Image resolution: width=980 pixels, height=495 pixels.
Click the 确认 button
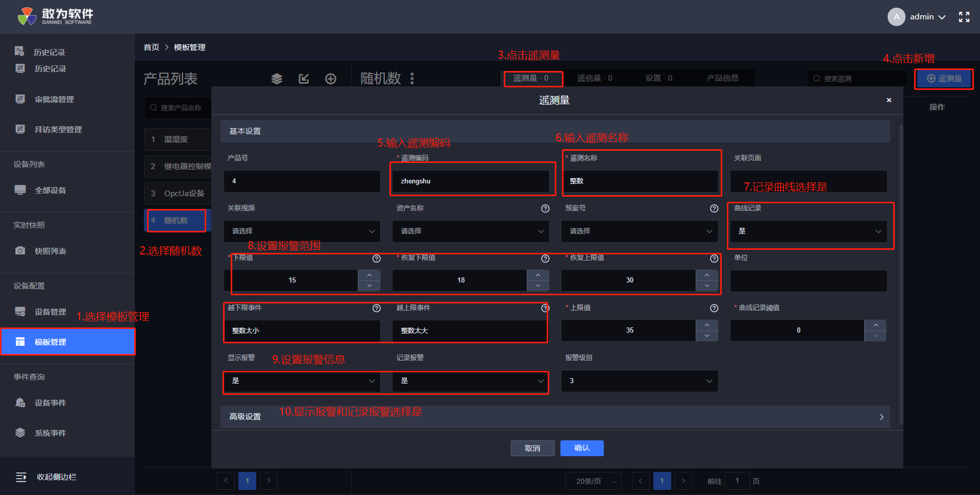pyautogui.click(x=582, y=448)
